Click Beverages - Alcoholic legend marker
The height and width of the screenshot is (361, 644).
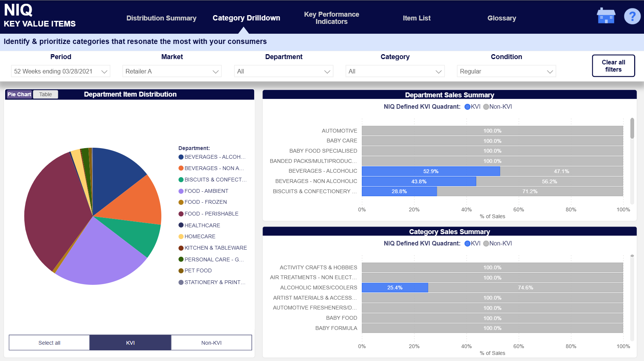(181, 157)
